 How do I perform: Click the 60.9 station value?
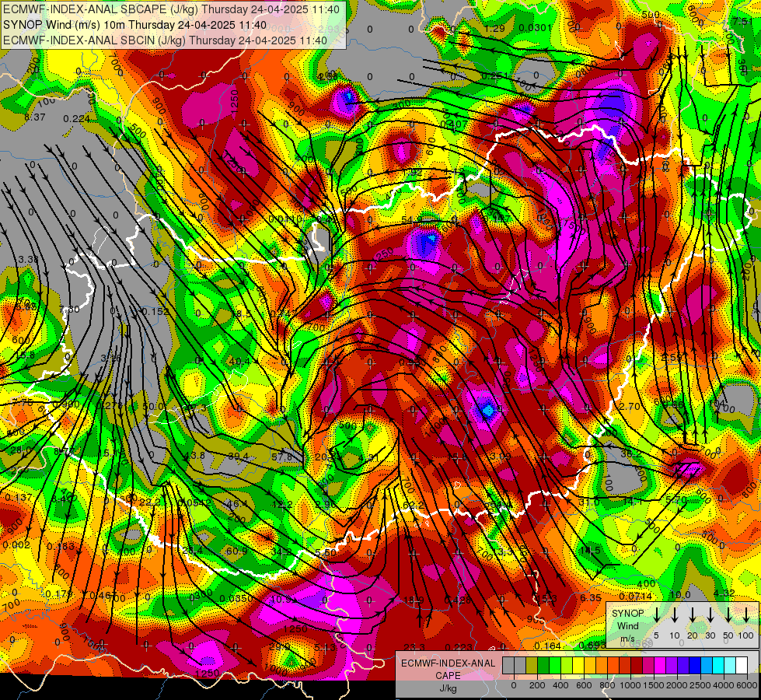click(236, 551)
